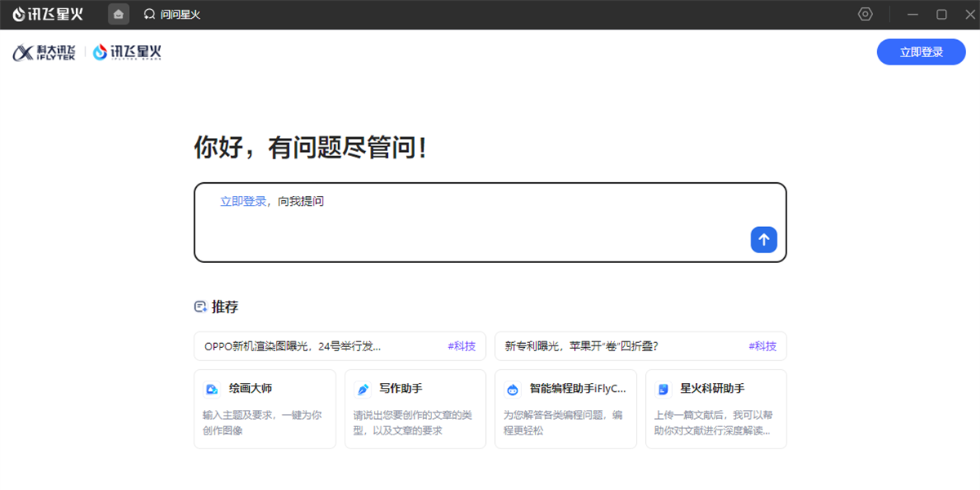The height and width of the screenshot is (490, 980).
Task: Click the 推荐 refresh icon above recommendations
Action: click(198, 306)
